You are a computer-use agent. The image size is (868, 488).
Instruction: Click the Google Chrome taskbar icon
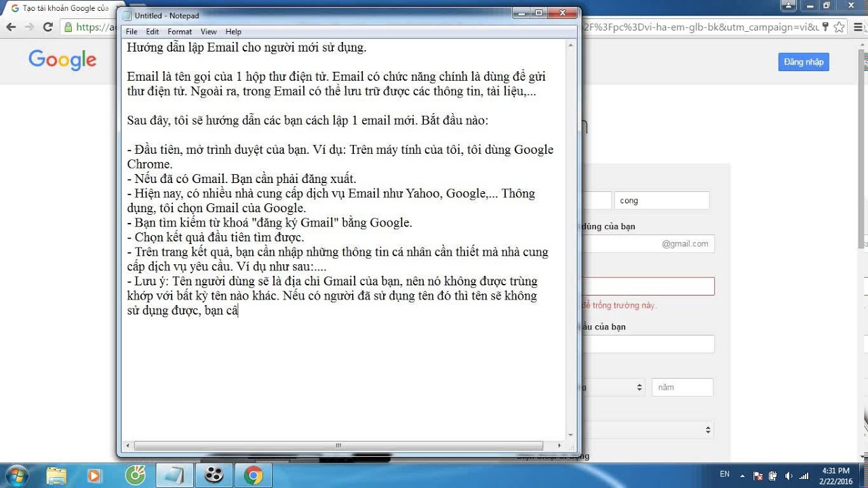254,476
